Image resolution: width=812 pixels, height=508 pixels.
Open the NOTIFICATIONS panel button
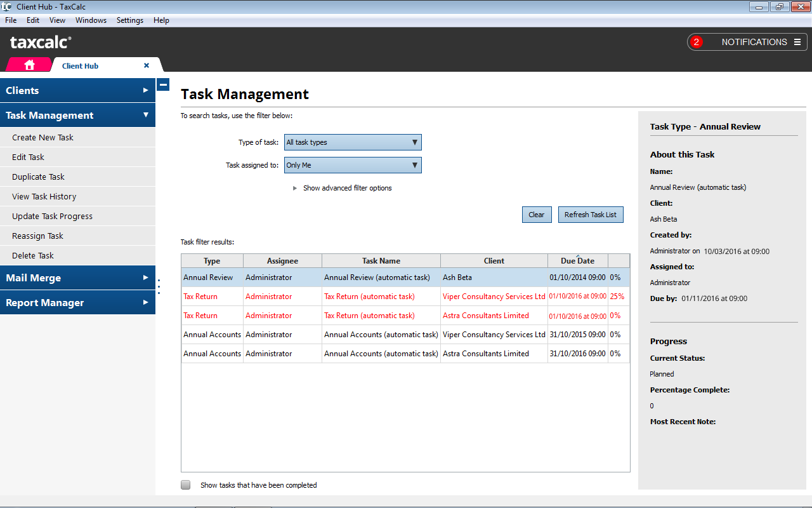[747, 42]
